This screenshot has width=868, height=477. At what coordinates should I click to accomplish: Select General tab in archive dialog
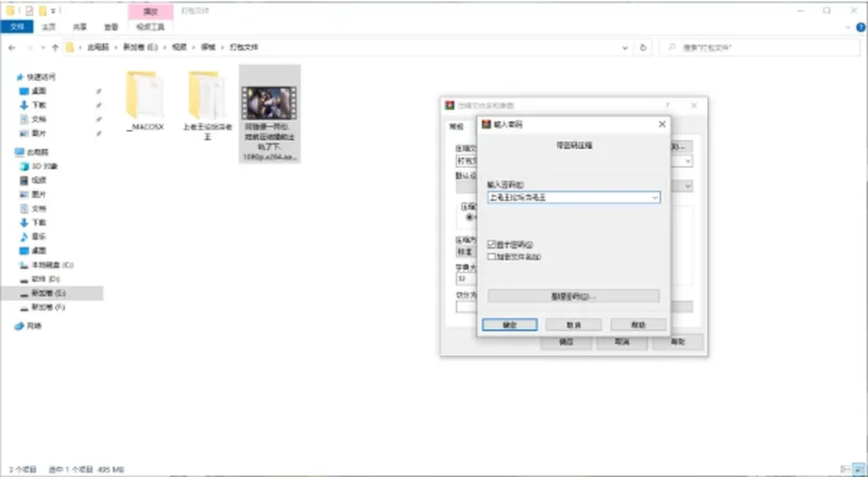tap(456, 126)
